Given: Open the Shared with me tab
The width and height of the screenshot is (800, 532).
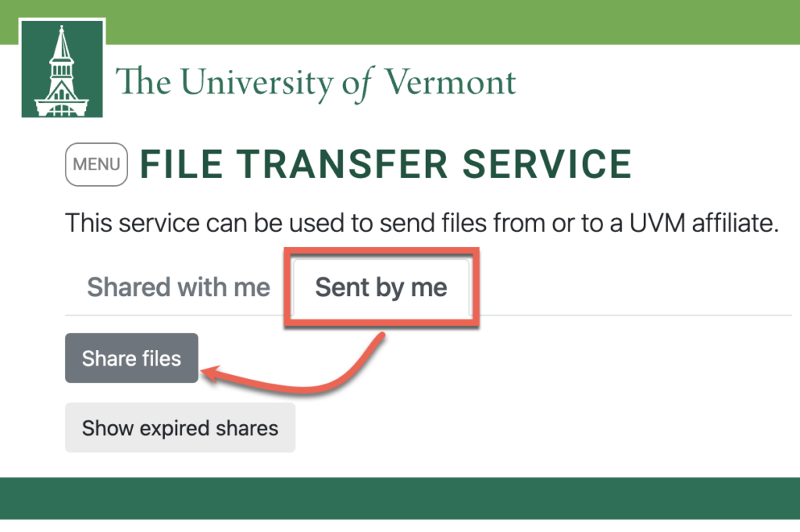Looking at the screenshot, I should (x=178, y=287).
